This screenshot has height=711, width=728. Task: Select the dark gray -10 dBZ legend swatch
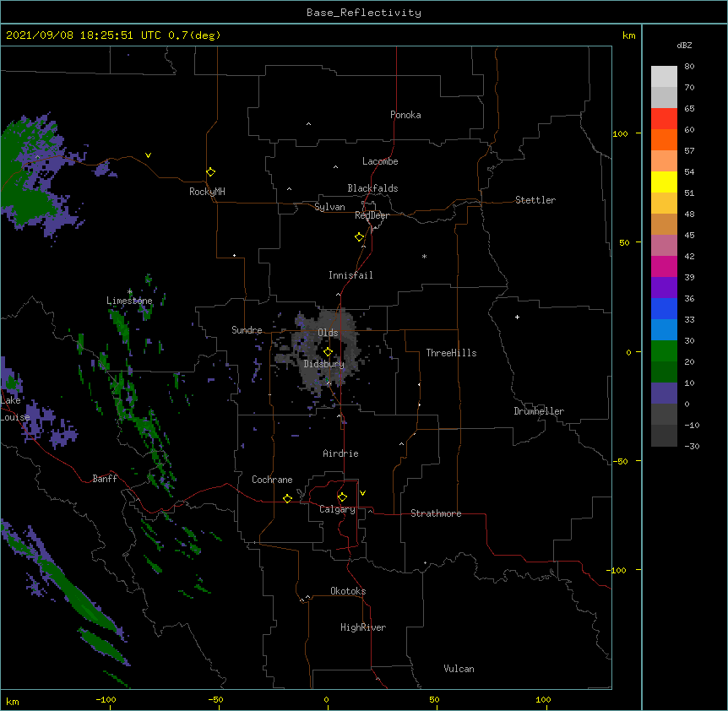point(664,436)
